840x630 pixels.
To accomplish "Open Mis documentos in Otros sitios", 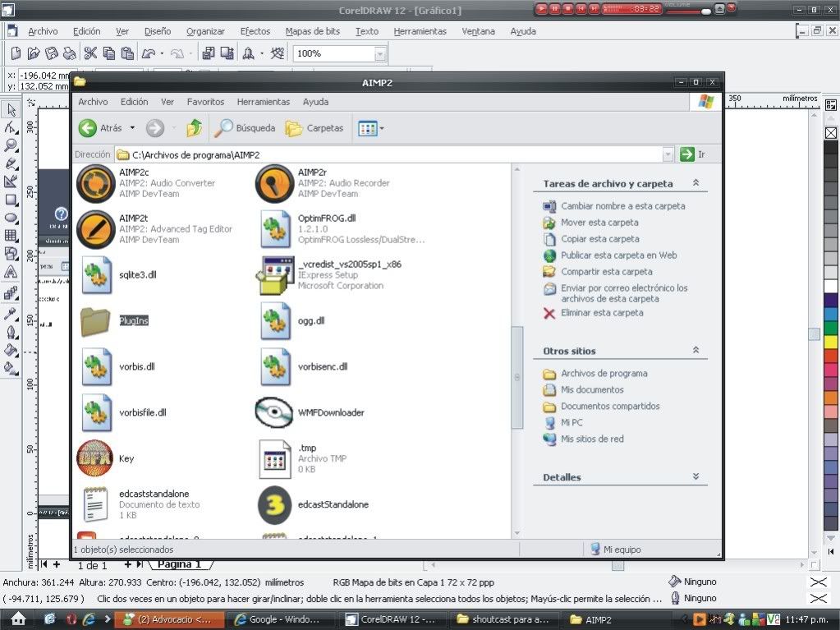I will 592,389.
